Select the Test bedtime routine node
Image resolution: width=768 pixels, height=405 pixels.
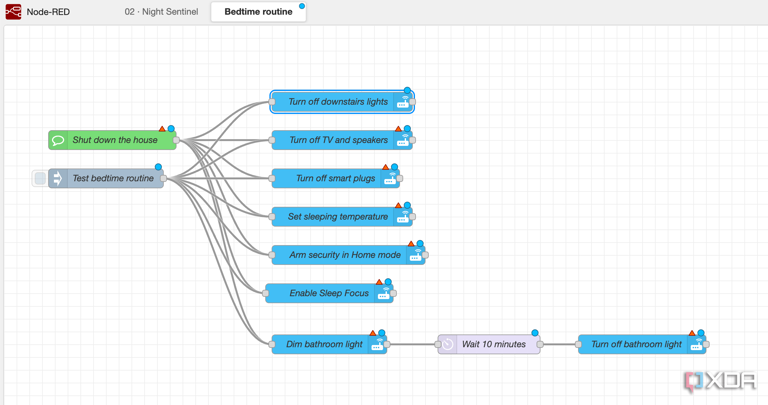click(x=106, y=178)
